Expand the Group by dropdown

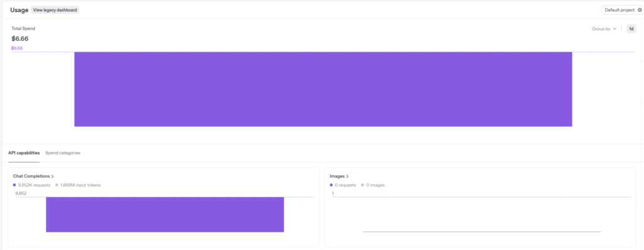(604, 29)
